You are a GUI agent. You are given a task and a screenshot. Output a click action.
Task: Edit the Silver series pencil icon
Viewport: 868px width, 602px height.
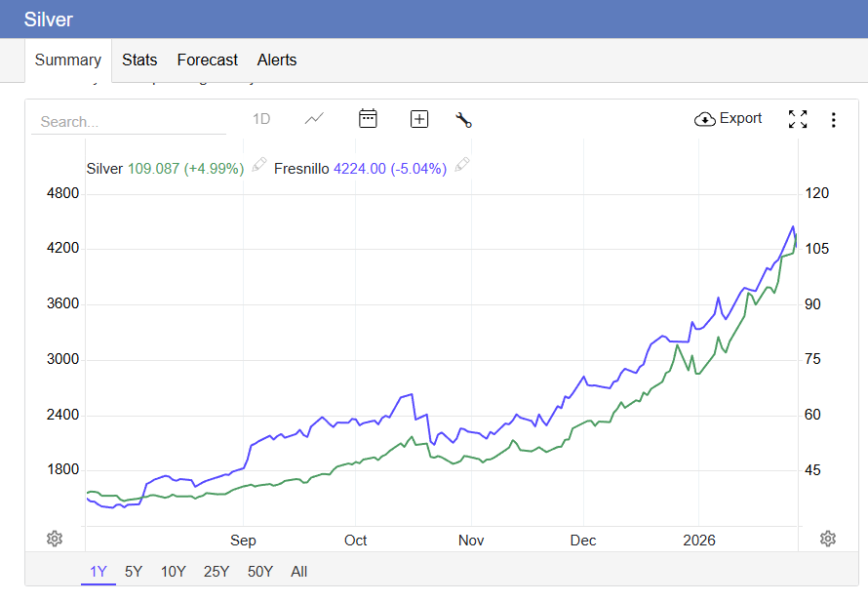(258, 165)
